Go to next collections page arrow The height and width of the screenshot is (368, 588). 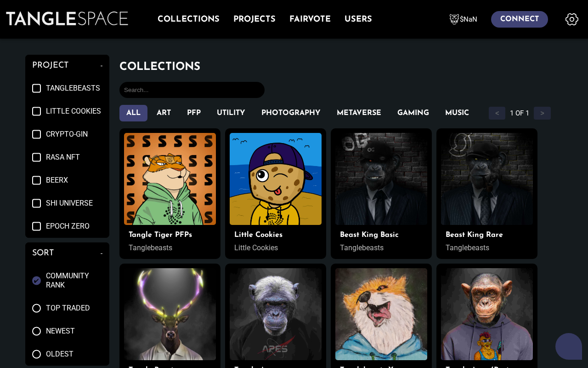tap(542, 113)
